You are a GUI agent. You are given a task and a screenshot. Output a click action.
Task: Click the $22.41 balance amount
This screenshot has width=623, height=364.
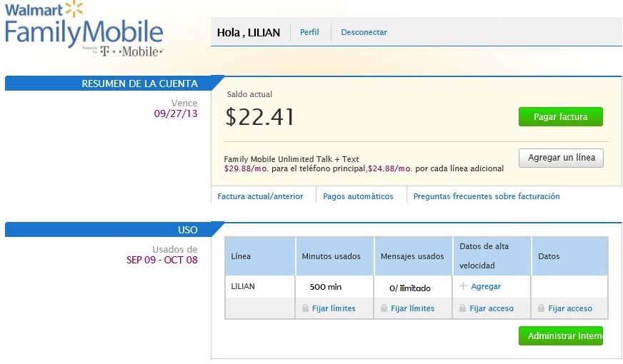point(260,117)
